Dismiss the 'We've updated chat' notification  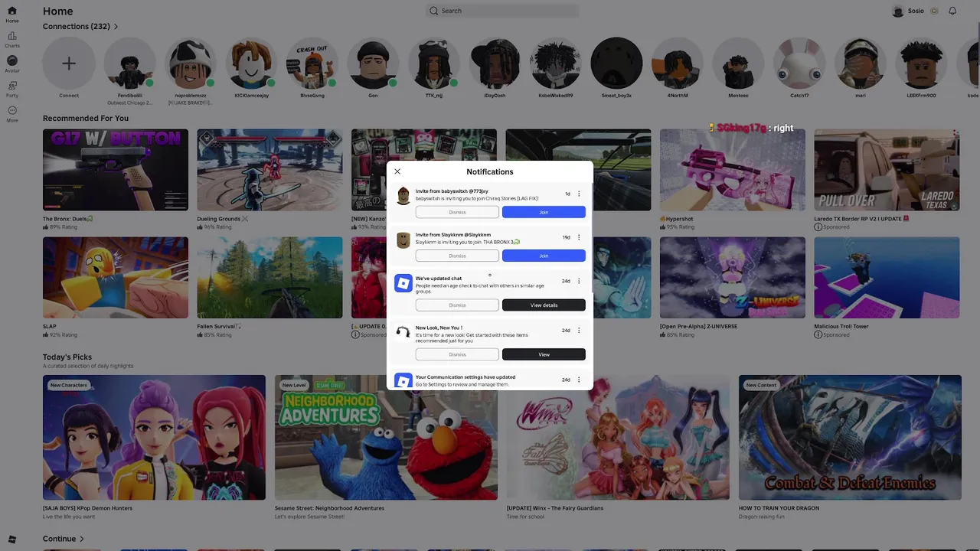457,305
